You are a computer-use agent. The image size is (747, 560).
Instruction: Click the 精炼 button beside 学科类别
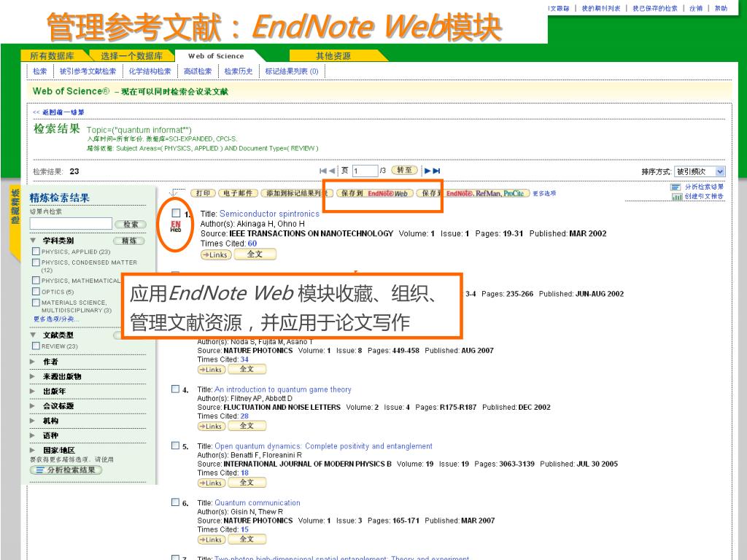point(129,241)
